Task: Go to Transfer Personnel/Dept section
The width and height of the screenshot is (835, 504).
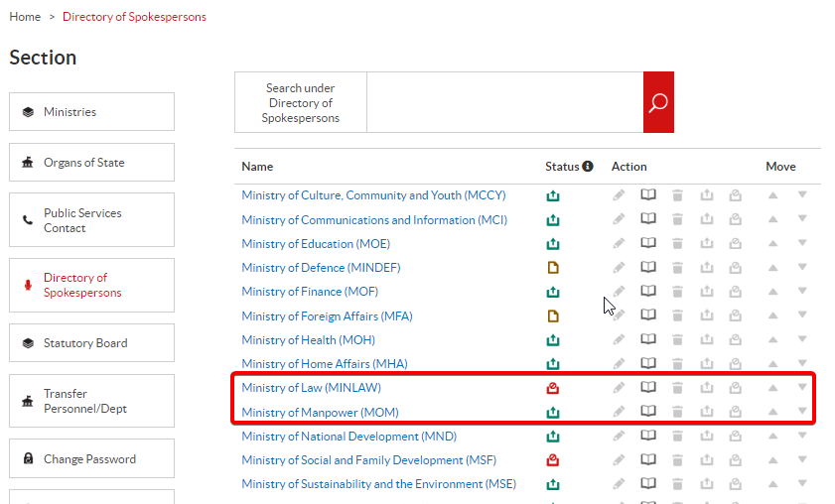Action: 91,401
